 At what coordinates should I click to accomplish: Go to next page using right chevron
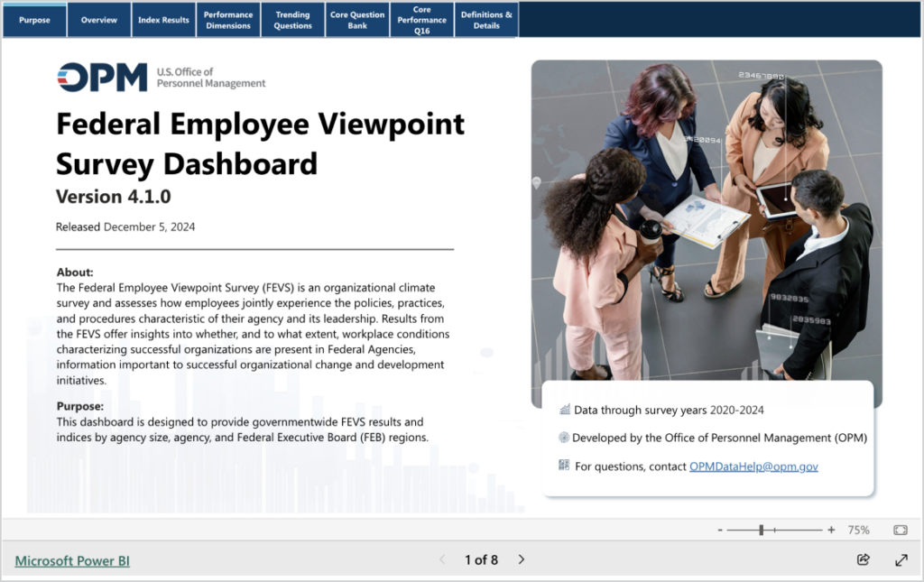(522, 559)
